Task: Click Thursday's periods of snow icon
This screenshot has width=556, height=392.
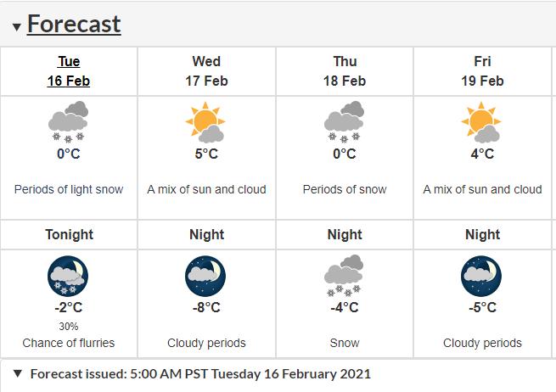Action: click(344, 121)
